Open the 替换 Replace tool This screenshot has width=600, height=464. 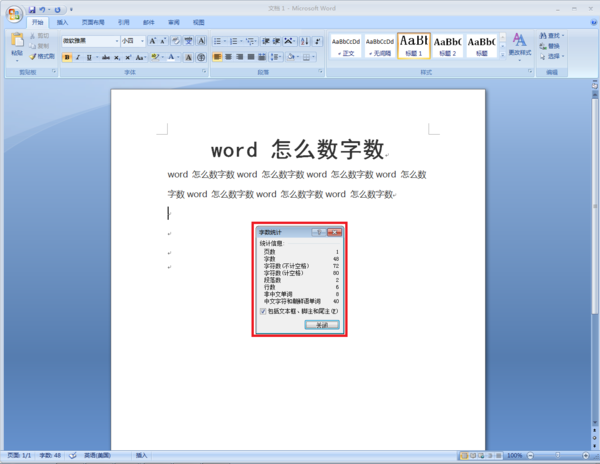click(549, 46)
